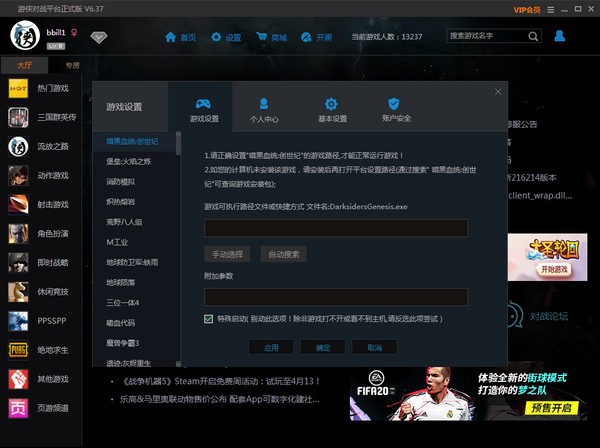Switch to the 专房 tab
600x448 pixels.
pos(72,65)
